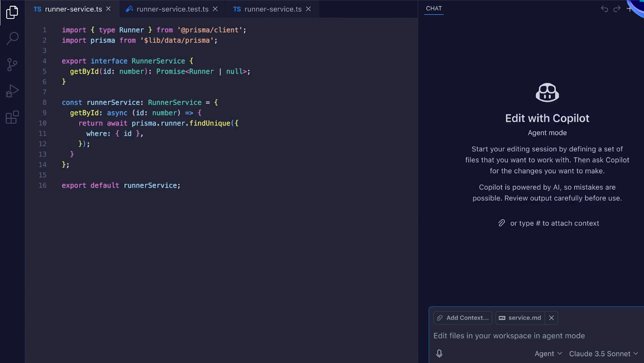Click the paperclip icon on Add Context
This screenshot has width=644, height=363.
click(x=440, y=317)
